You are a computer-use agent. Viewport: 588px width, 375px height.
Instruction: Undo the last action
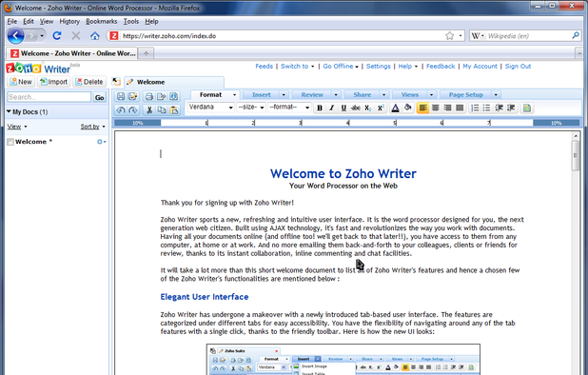coord(121,110)
